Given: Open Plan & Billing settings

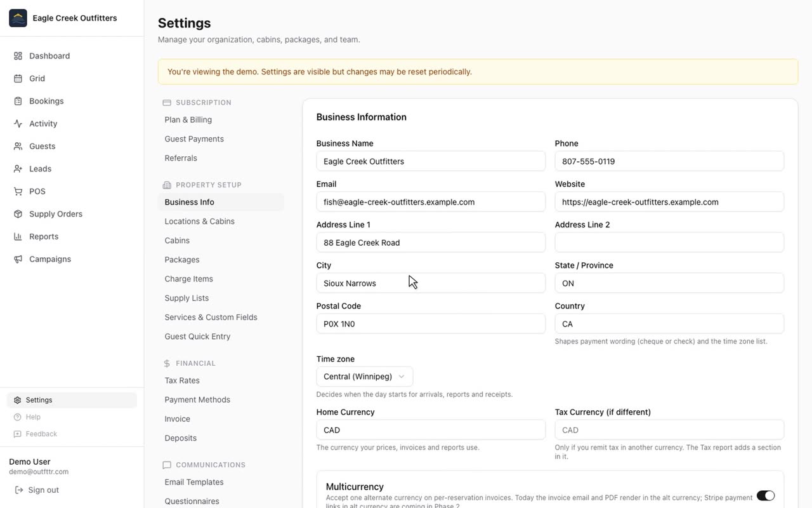Looking at the screenshot, I should coord(188,119).
